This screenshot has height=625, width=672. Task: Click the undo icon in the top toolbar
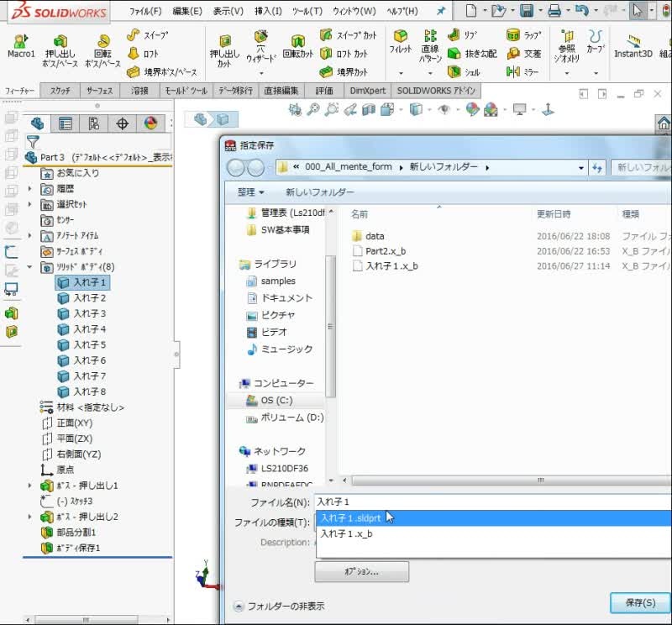pyautogui.click(x=581, y=11)
